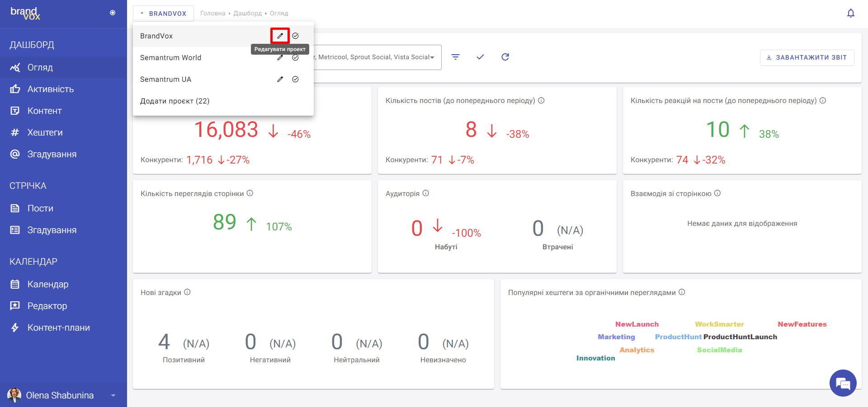
Task: Click the Невизначено mentions label
Action: (x=443, y=360)
